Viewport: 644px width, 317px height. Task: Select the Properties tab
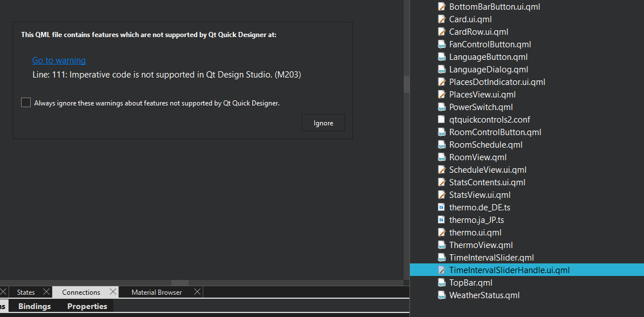click(x=87, y=307)
